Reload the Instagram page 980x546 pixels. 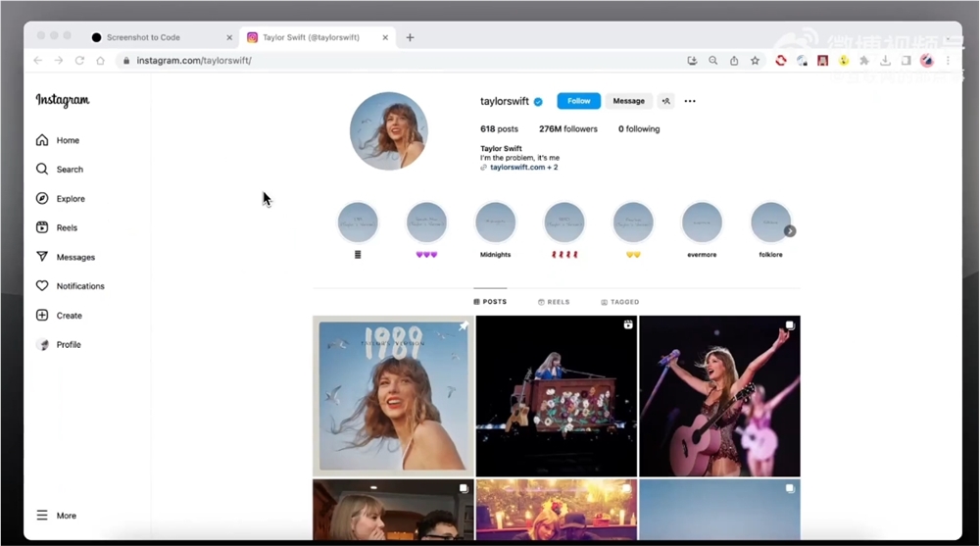point(79,61)
